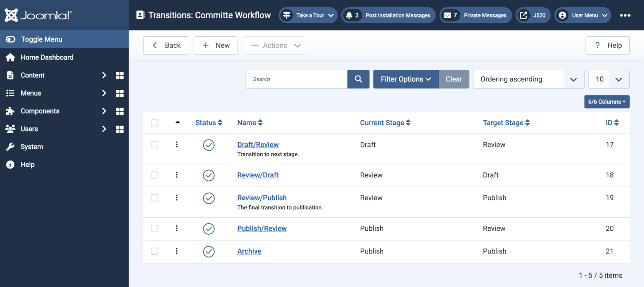Click the search magnifier icon
The image size is (644, 287).
coord(358,79)
